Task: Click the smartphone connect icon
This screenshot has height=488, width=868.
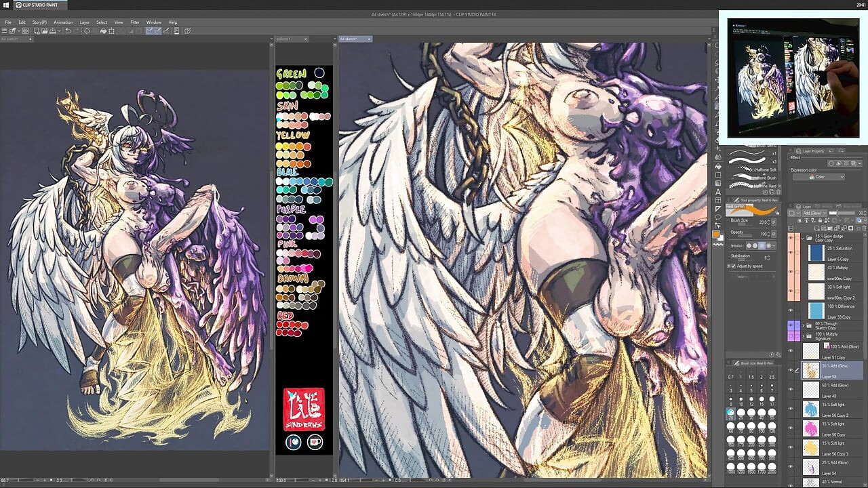Action: pos(176,31)
